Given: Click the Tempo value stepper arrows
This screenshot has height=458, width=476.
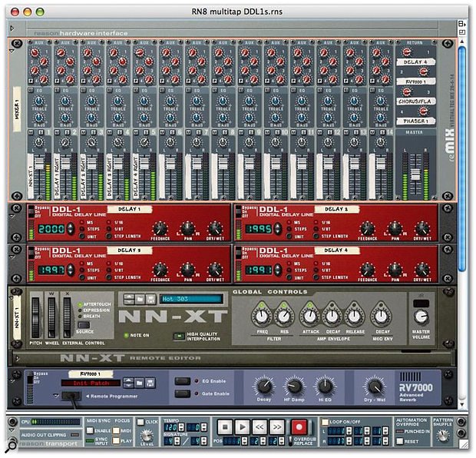Looking at the screenshot, I should (181, 426).
